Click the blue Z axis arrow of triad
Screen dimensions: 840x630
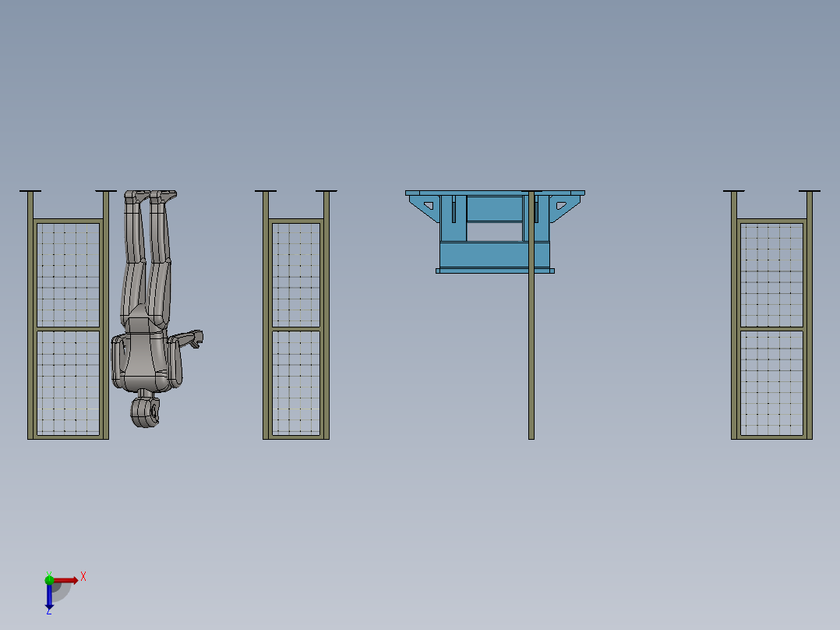[x=49, y=596]
